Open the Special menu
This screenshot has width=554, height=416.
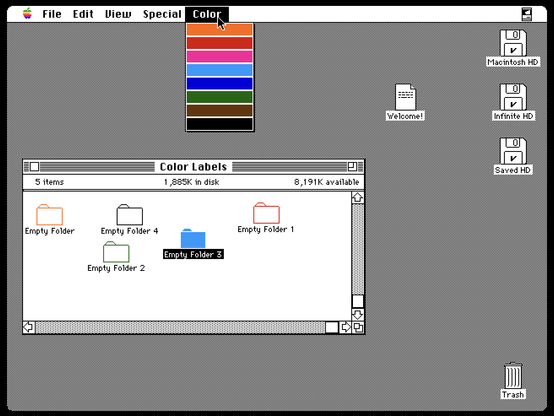(162, 14)
